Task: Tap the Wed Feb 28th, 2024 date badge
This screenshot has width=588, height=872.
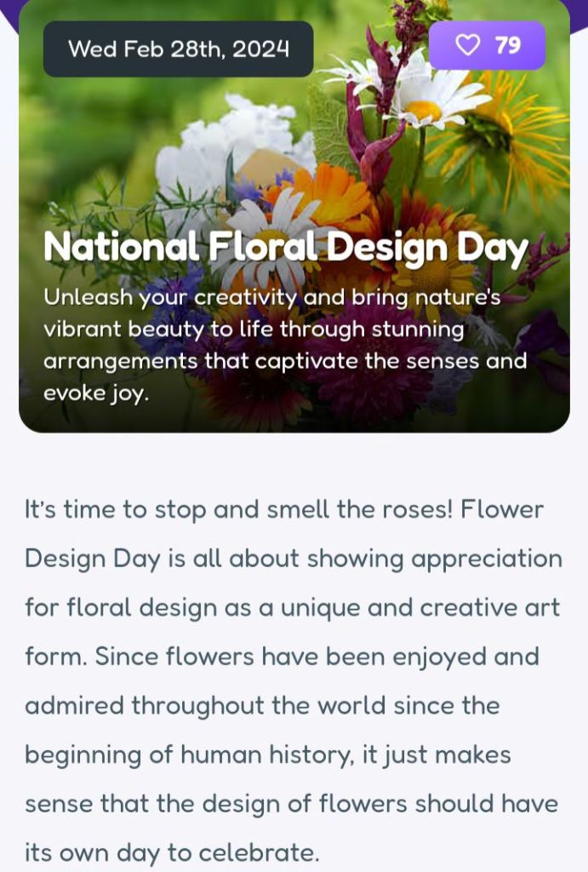Action: [178, 49]
